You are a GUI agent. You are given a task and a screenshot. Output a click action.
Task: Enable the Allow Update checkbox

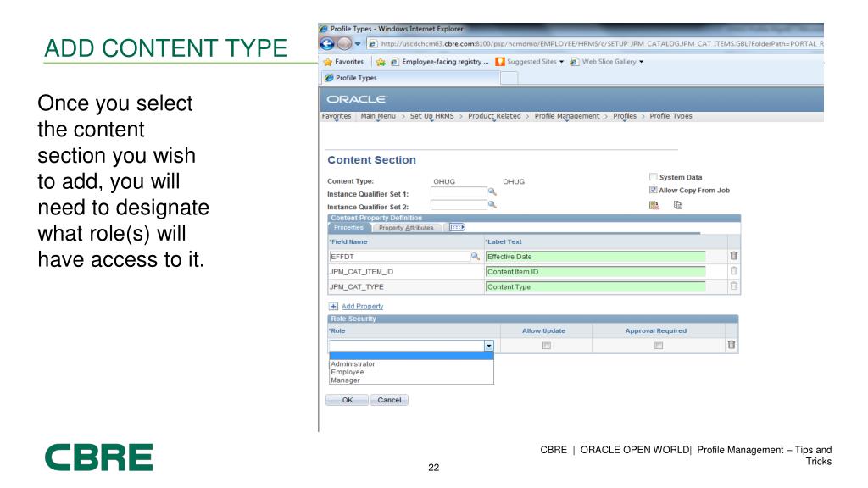[547, 346]
